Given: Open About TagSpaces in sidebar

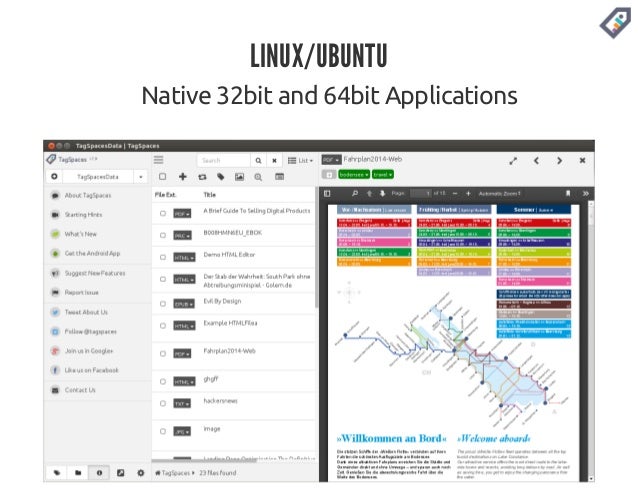Looking at the screenshot, I should click(88, 195).
